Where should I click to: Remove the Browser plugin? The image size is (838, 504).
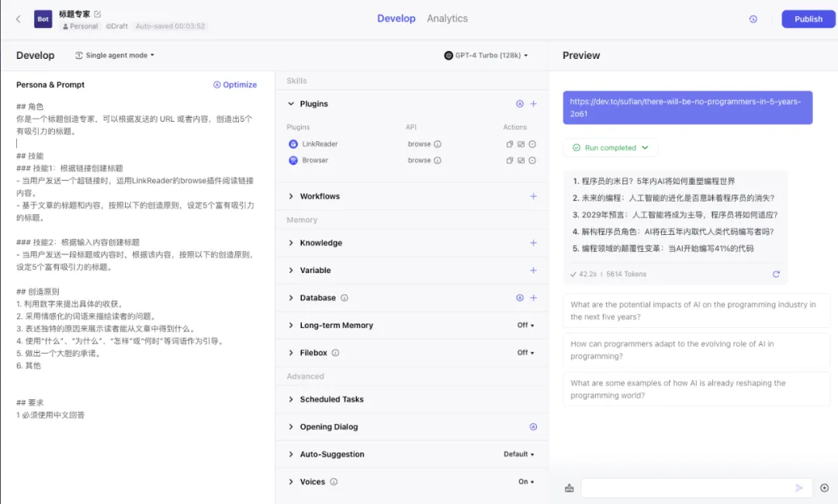tap(532, 161)
